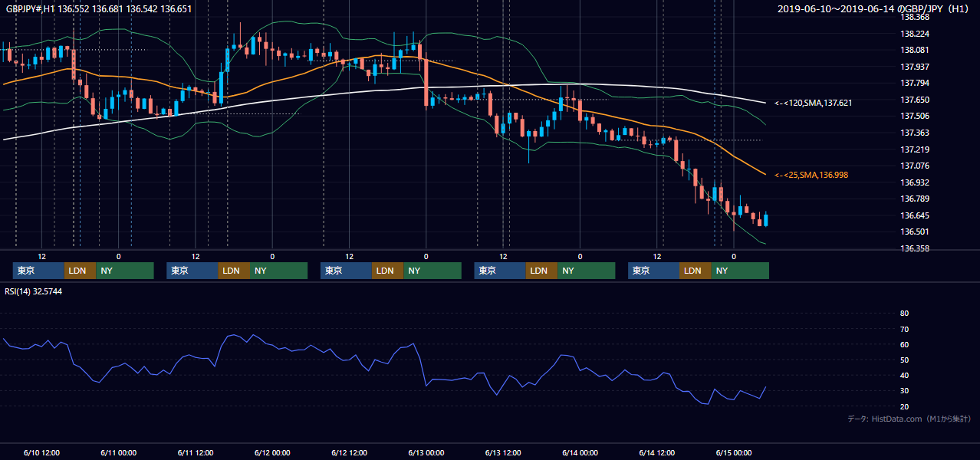Select the 6/10 12:00 date label

pyautogui.click(x=42, y=453)
